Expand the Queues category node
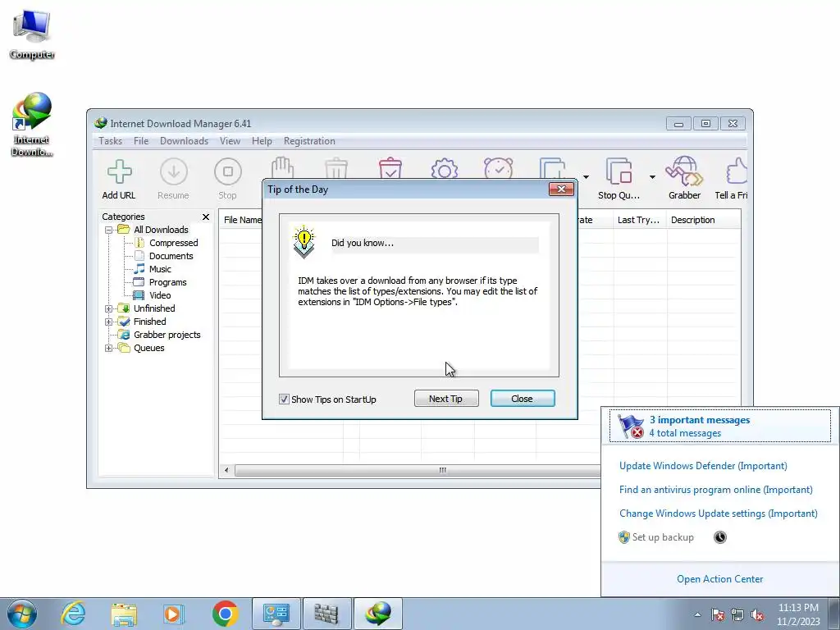 point(109,348)
